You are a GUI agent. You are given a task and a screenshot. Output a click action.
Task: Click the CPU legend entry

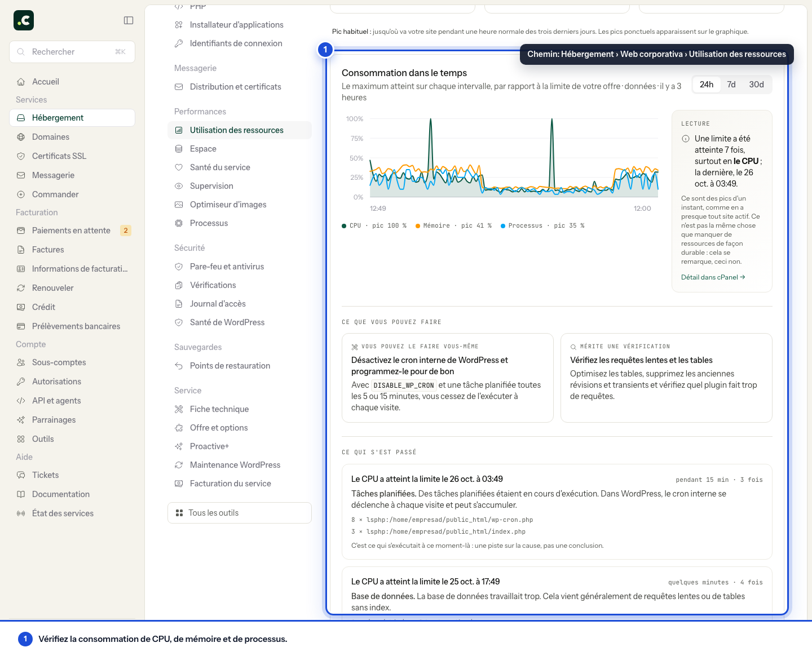pyautogui.click(x=374, y=226)
